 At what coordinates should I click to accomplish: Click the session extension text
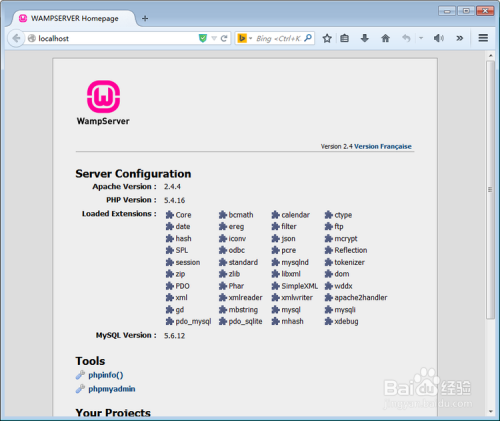click(188, 262)
